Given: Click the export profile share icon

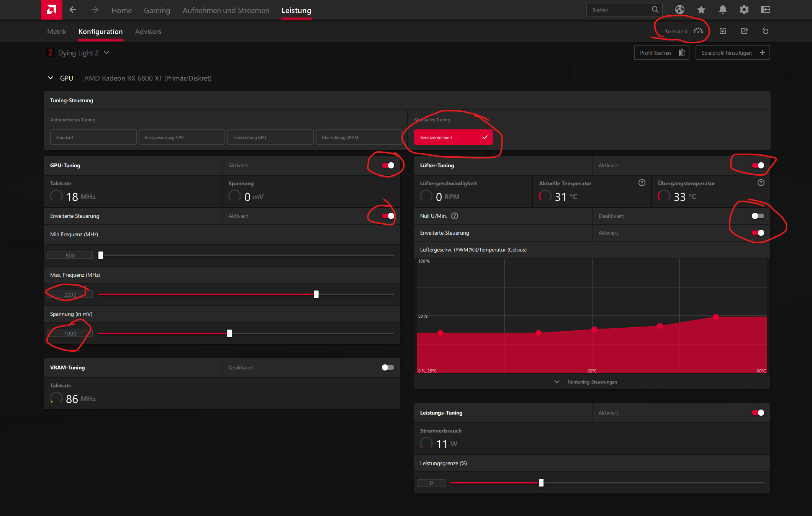Looking at the screenshot, I should (744, 31).
